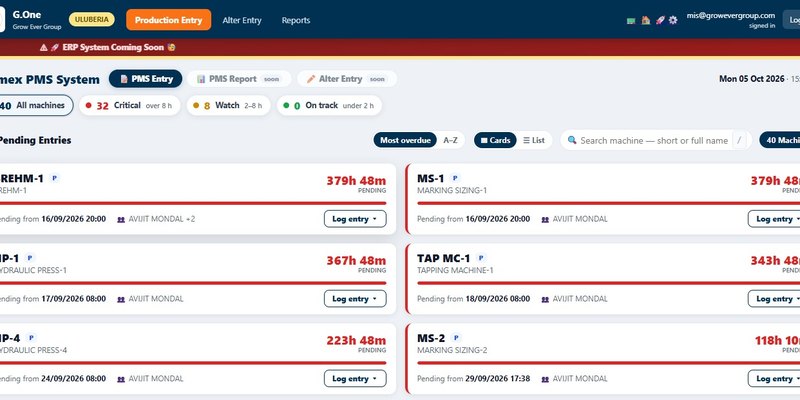
Task: Click the P badge beside MS-1
Action: [455, 178]
